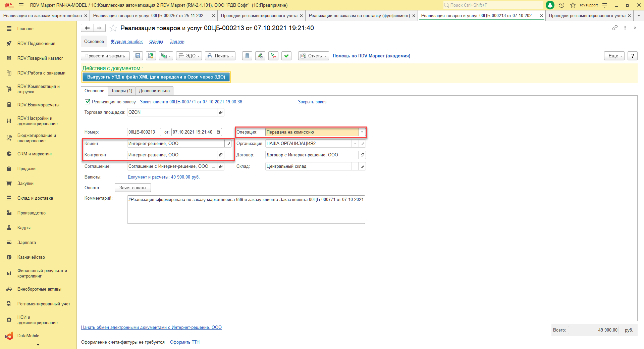Click the Закрыть заказ link
Viewport: 644px width, 349px height.
click(x=312, y=102)
